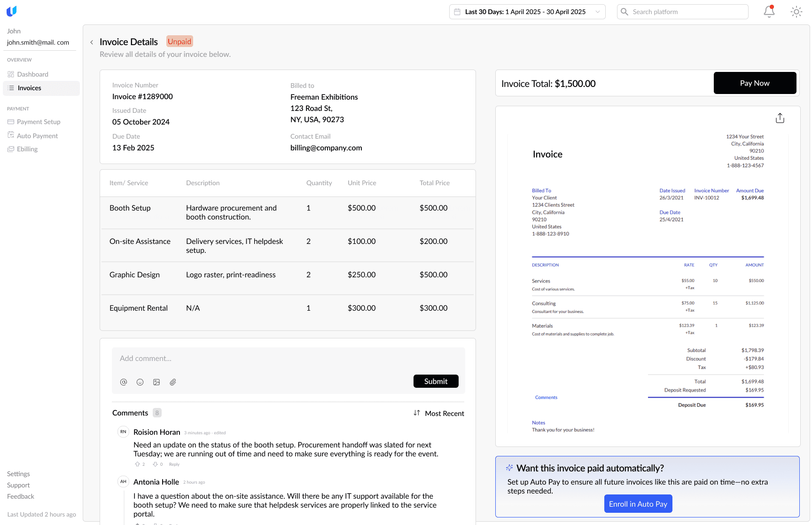Click the sparkle icon beside auto-pay heading
This screenshot has width=812, height=525.
point(509,468)
